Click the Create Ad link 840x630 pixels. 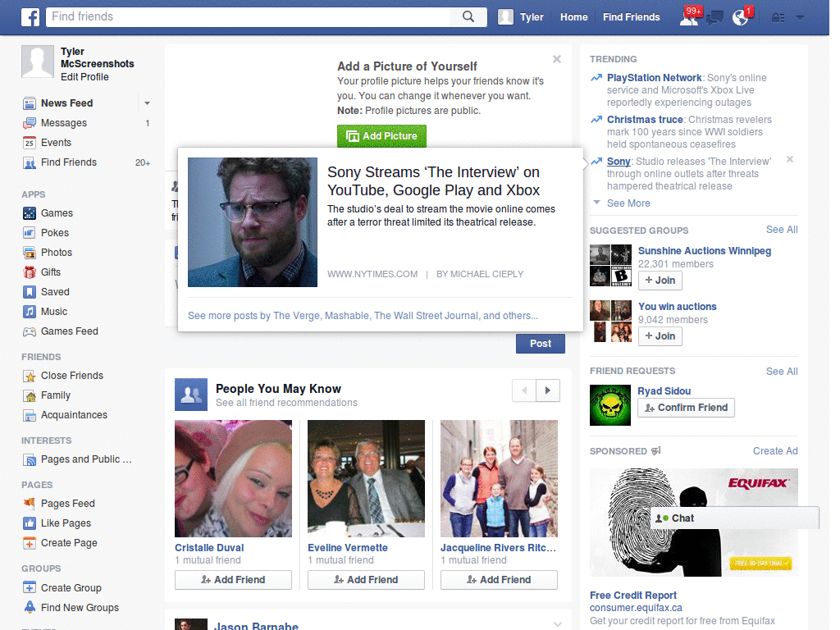[x=775, y=451]
